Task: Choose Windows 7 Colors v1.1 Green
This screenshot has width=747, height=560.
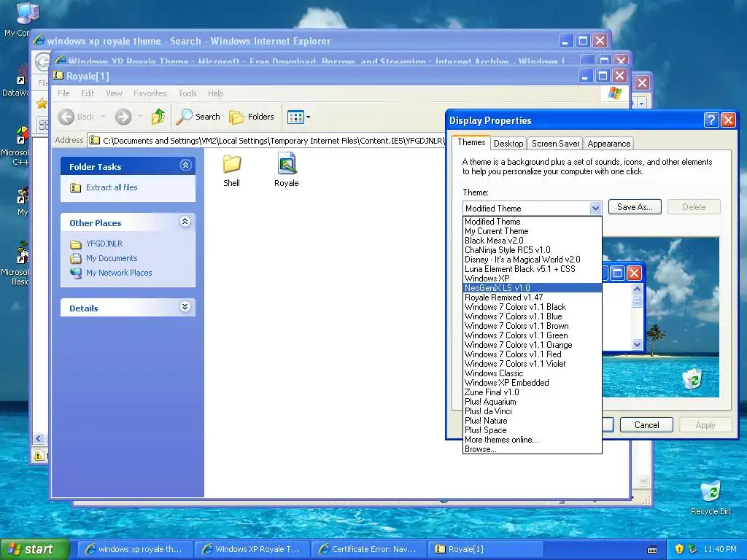Action: 532,335
